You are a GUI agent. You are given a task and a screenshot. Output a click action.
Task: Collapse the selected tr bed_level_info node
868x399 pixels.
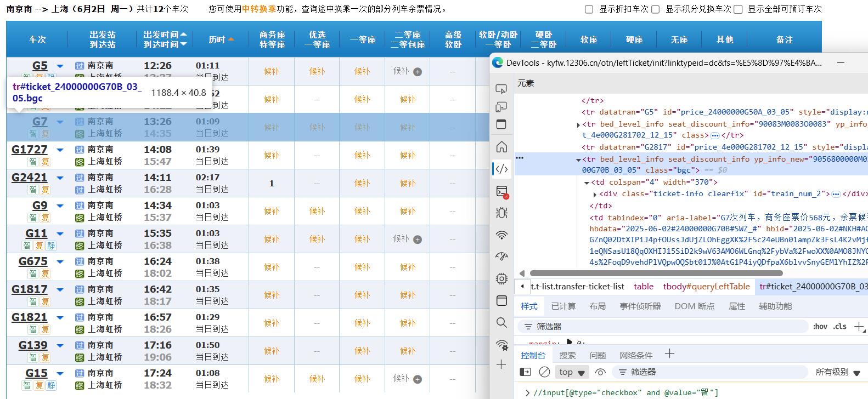(578, 159)
